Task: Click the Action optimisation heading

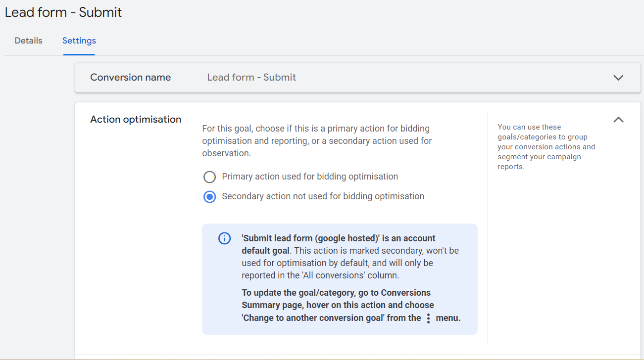Action: pyautogui.click(x=136, y=119)
